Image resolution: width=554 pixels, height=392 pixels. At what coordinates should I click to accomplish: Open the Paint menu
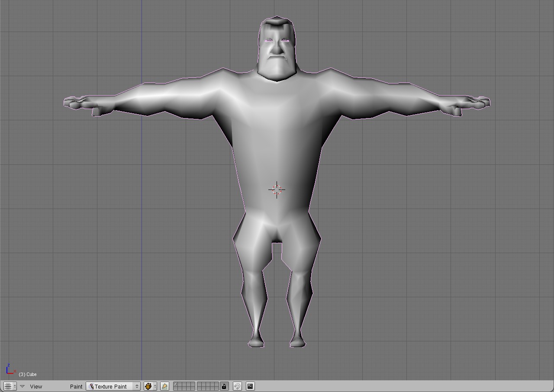click(76, 386)
